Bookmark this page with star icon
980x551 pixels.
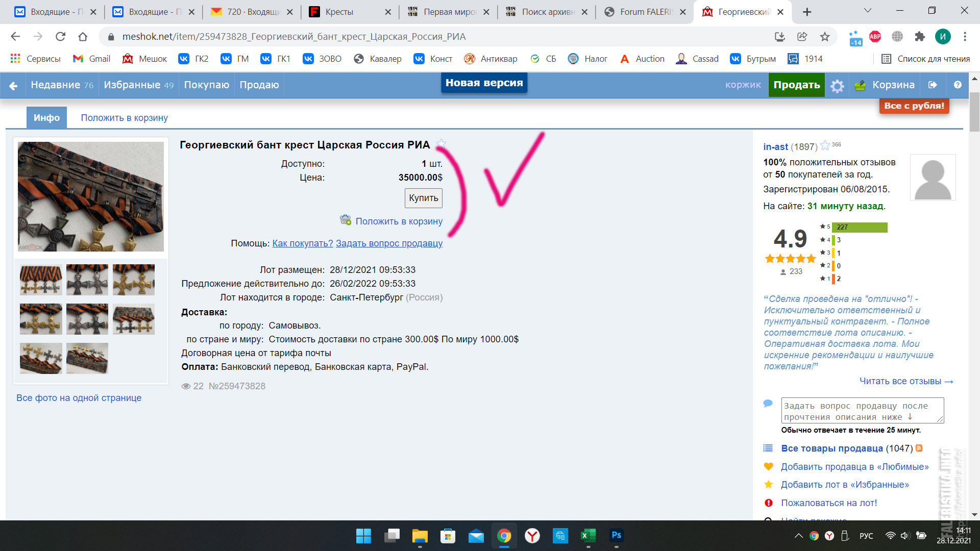tap(825, 37)
